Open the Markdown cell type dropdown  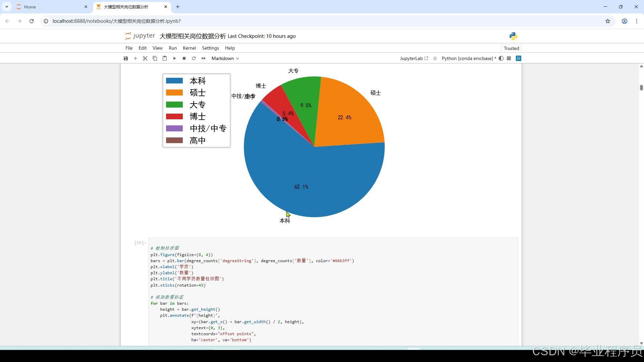point(225,58)
